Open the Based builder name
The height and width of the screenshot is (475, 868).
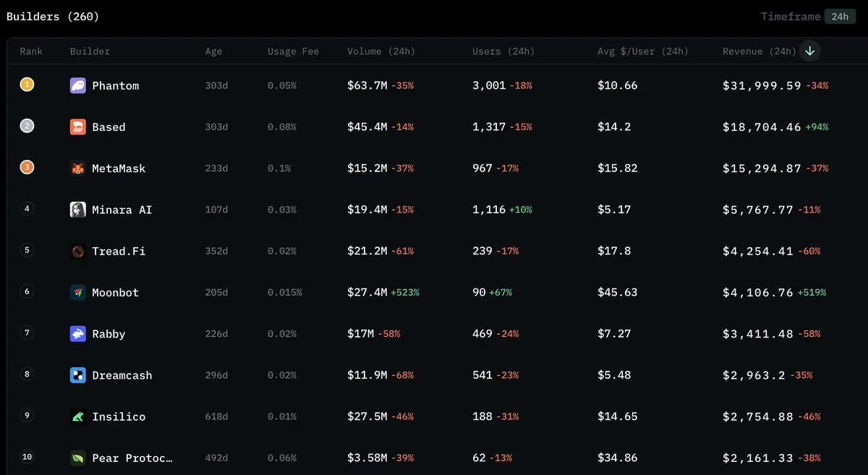pos(109,127)
